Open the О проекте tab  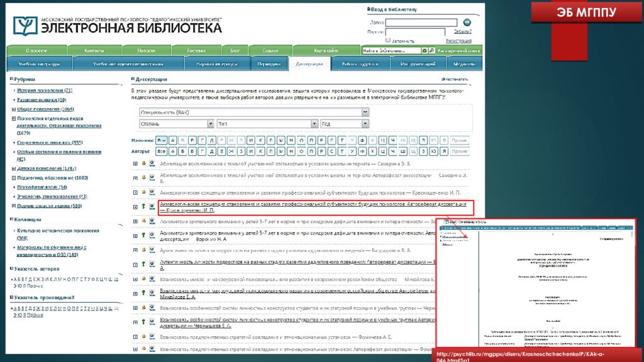coord(36,50)
